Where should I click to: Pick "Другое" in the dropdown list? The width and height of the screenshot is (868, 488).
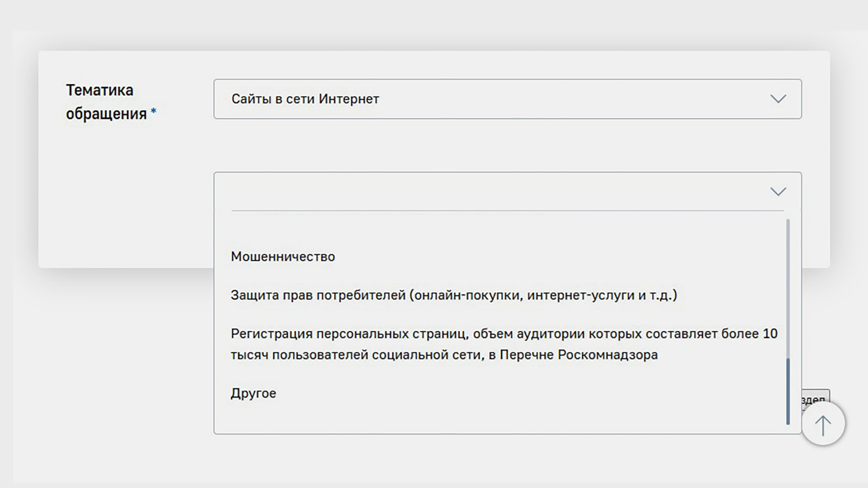pos(253,393)
